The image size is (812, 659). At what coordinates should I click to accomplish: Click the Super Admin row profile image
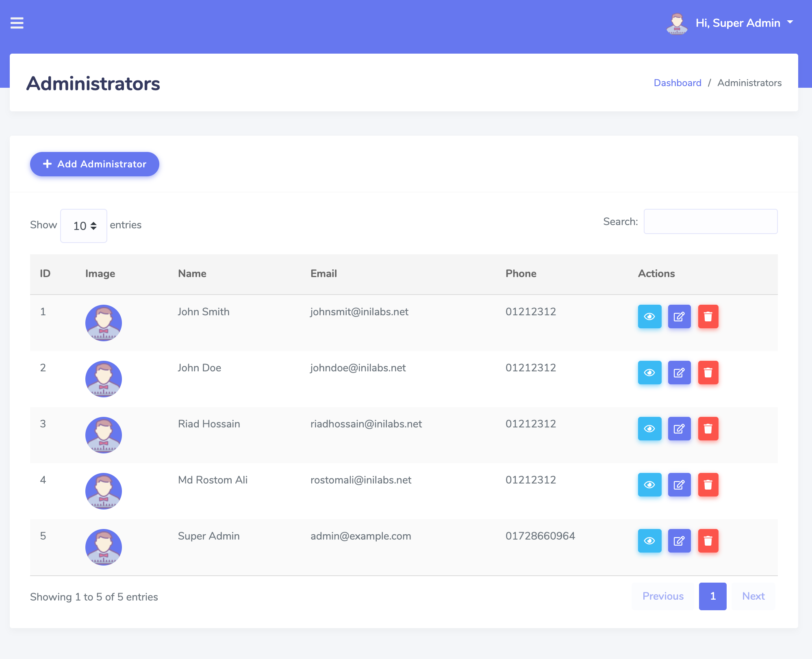pyautogui.click(x=104, y=547)
